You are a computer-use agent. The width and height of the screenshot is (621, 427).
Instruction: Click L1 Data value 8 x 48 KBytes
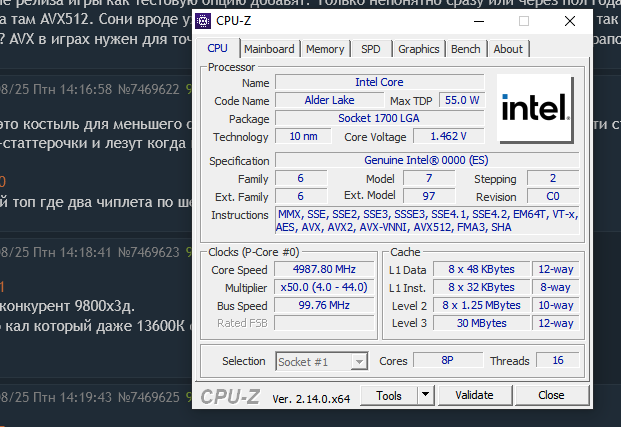pos(481,269)
